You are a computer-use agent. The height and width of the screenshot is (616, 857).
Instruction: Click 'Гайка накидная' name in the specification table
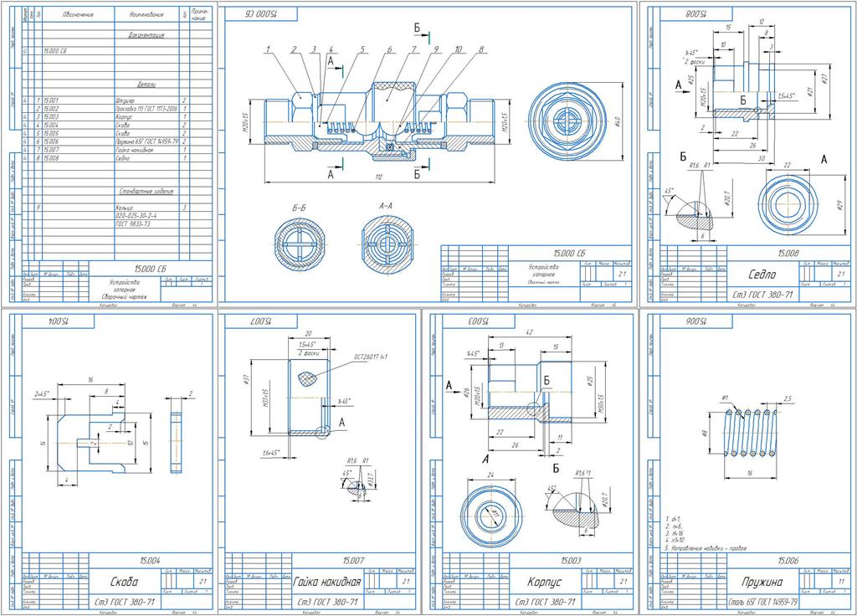pyautogui.click(x=135, y=150)
